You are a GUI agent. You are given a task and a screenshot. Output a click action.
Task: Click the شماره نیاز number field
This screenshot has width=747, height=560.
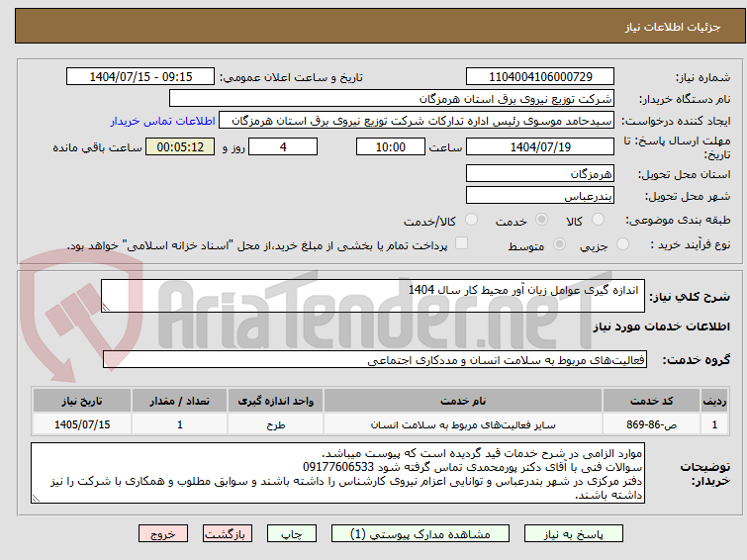pos(540,77)
